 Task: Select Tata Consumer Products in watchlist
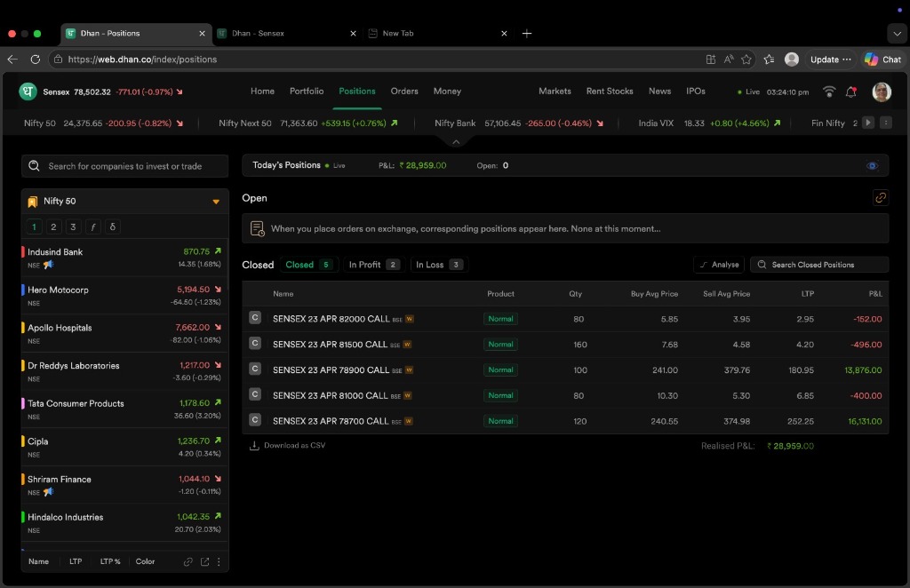(x=124, y=409)
